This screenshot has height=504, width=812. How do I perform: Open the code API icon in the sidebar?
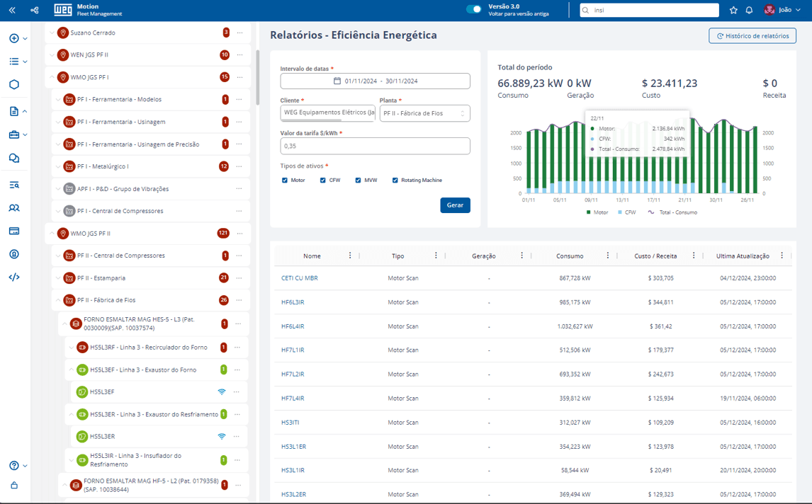coord(14,277)
